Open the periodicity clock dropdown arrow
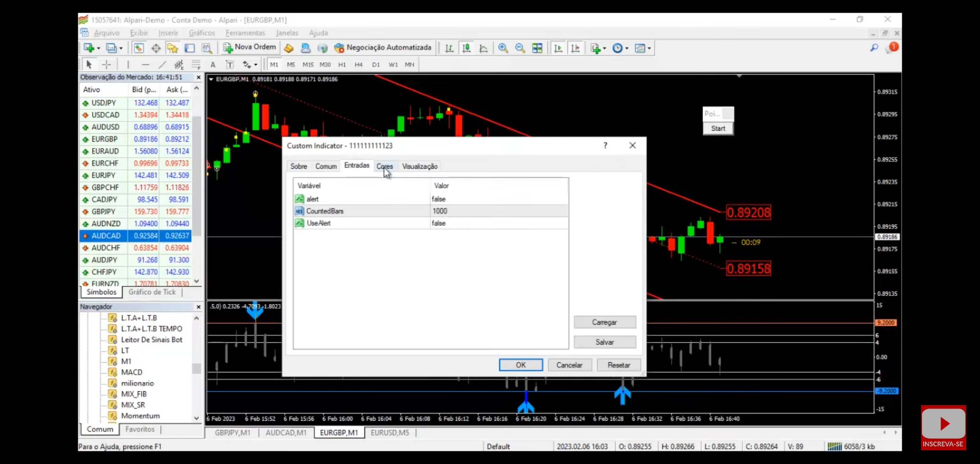 pyautogui.click(x=627, y=48)
